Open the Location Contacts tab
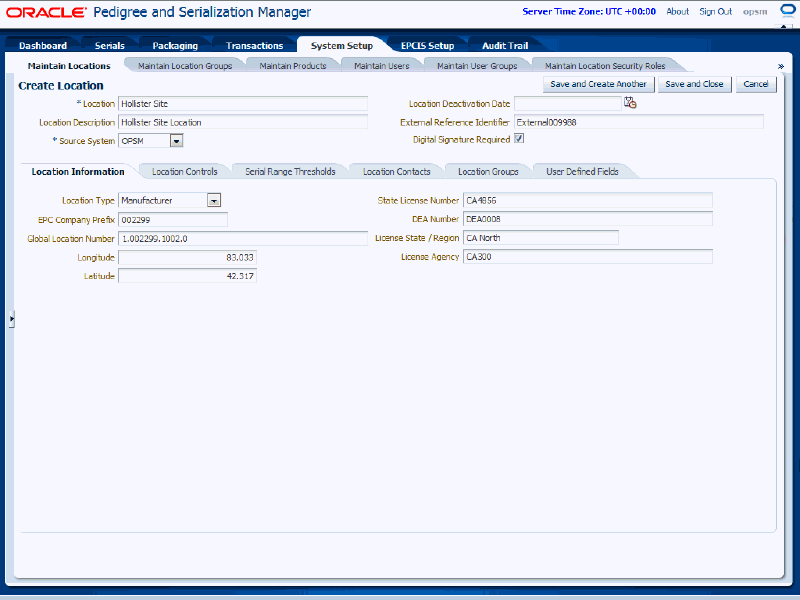Viewport: 800px width, 600px height. [397, 171]
